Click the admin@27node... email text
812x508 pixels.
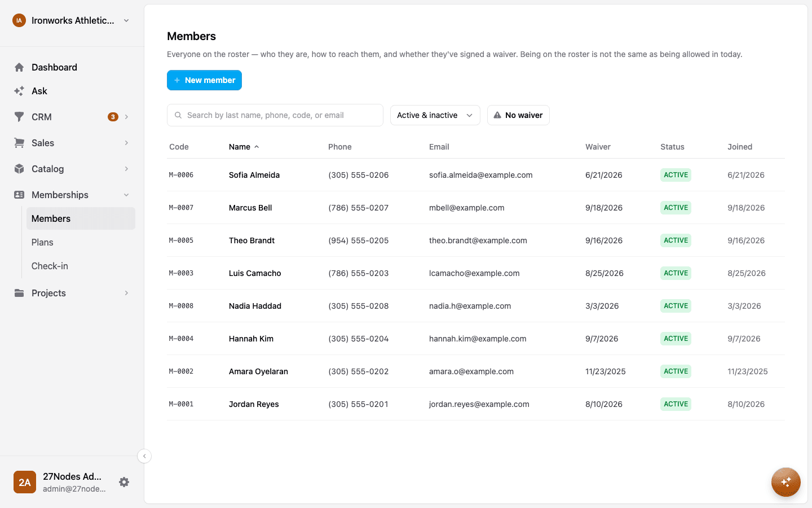[74, 489]
